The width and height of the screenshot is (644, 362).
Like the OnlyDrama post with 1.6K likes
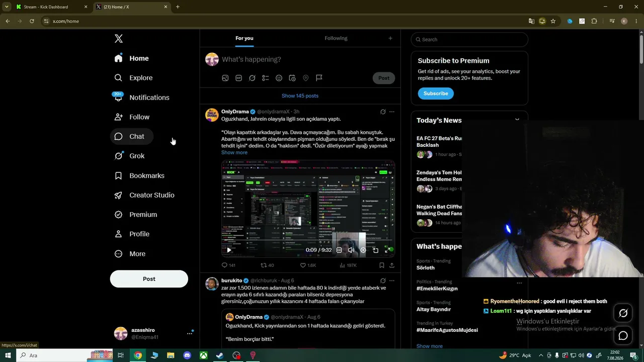click(x=308, y=265)
